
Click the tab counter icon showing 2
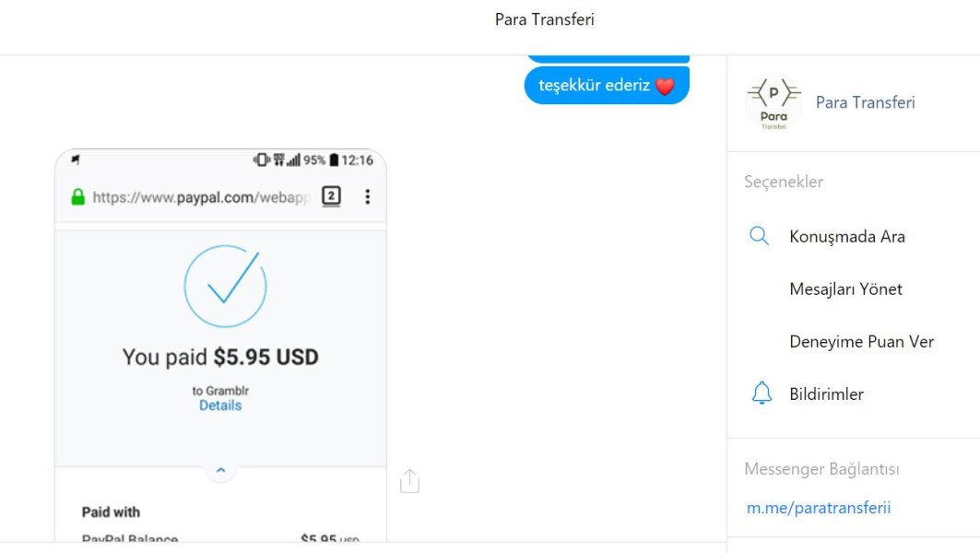[x=331, y=196]
